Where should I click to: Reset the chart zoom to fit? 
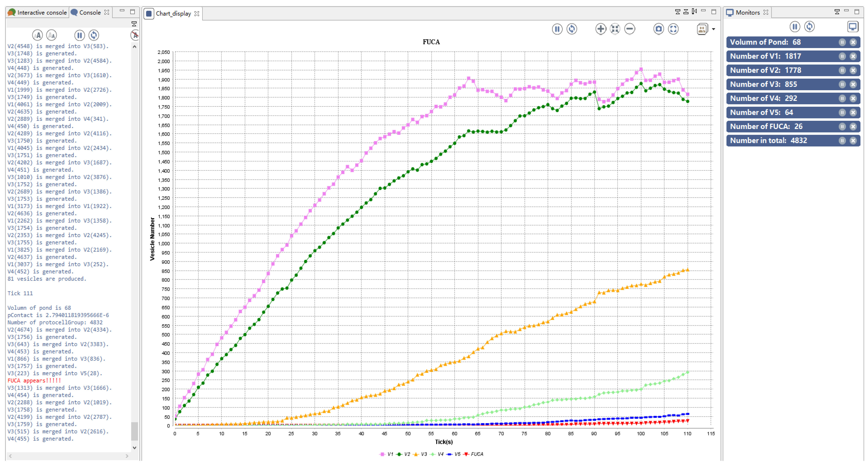pyautogui.click(x=615, y=29)
